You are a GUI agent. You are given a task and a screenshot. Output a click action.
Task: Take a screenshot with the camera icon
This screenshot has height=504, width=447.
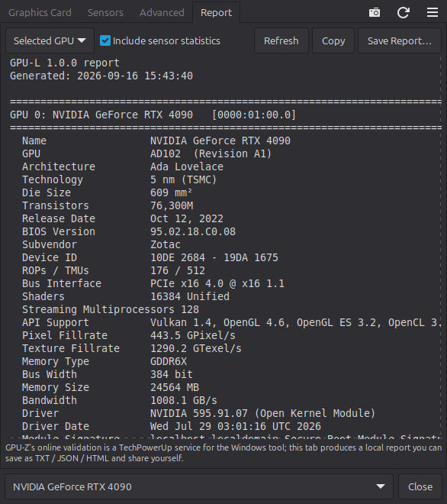pos(375,12)
